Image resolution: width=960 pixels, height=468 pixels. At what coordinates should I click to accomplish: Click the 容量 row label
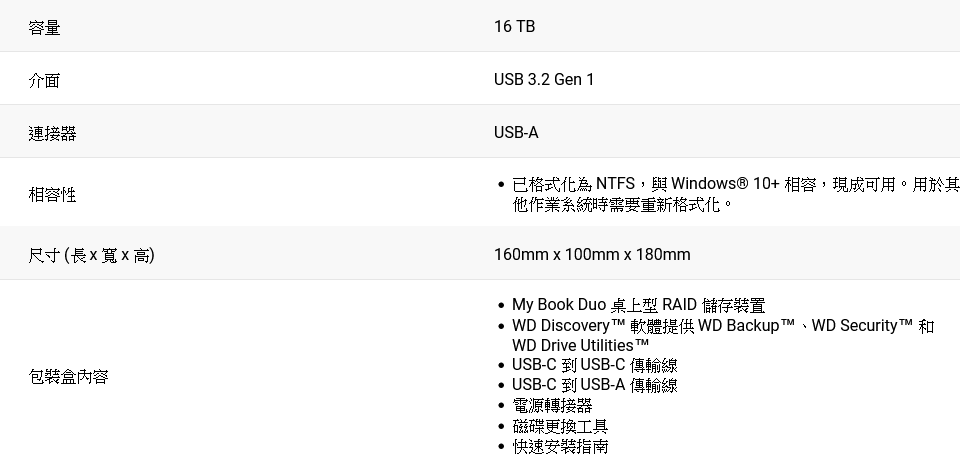44,27
